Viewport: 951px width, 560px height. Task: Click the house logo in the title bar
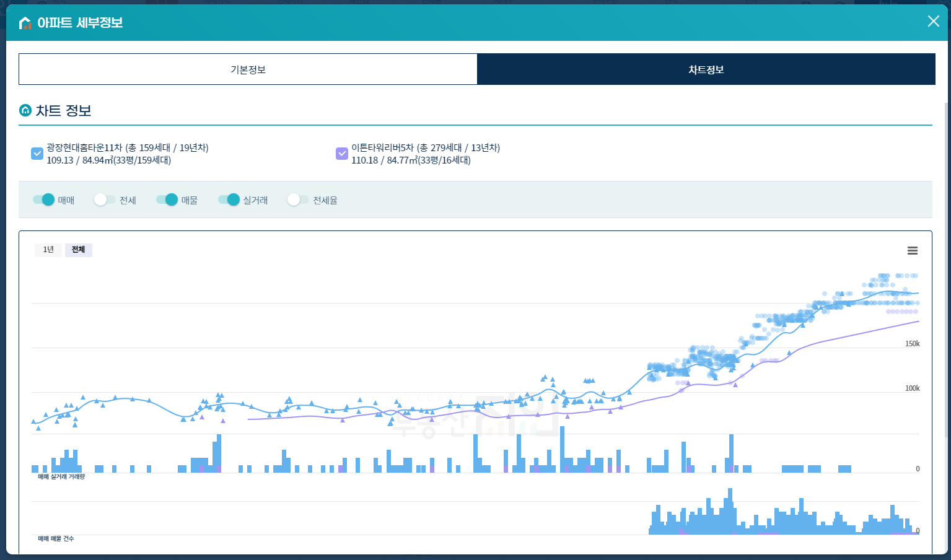[25, 23]
